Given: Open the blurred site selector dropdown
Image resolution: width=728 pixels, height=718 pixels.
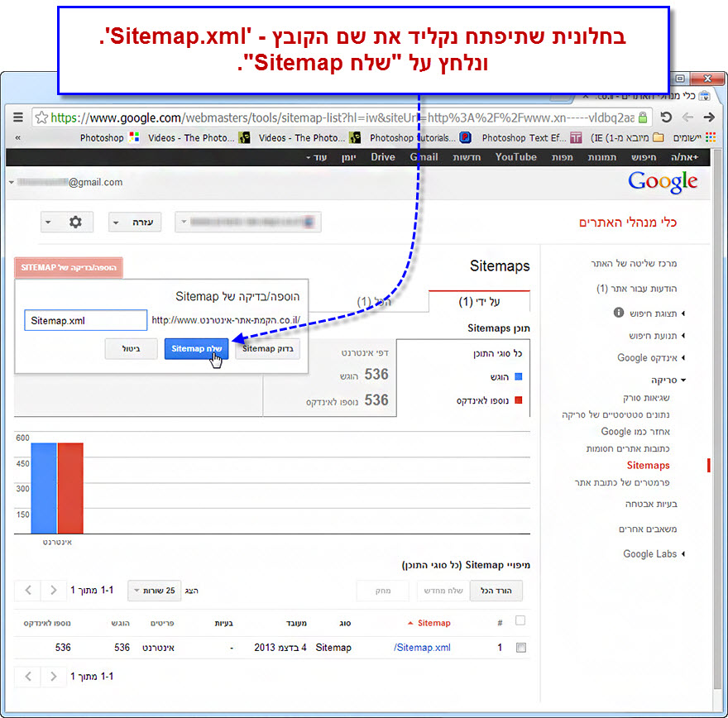Looking at the screenshot, I should [248, 222].
